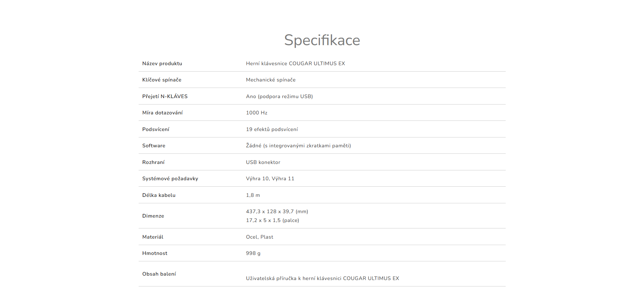This screenshot has width=644, height=297.
Task: Click the 998 g weight value
Action: coord(253,253)
